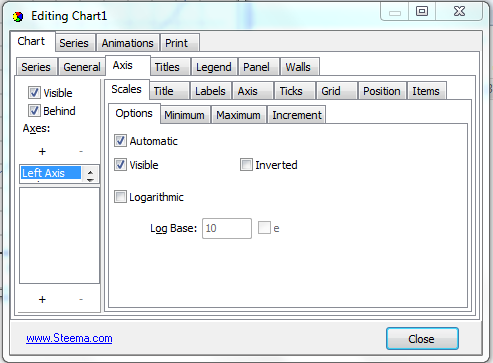Toggle the Visible checkbox under Automatic
The height and width of the screenshot is (363, 493).
point(120,165)
